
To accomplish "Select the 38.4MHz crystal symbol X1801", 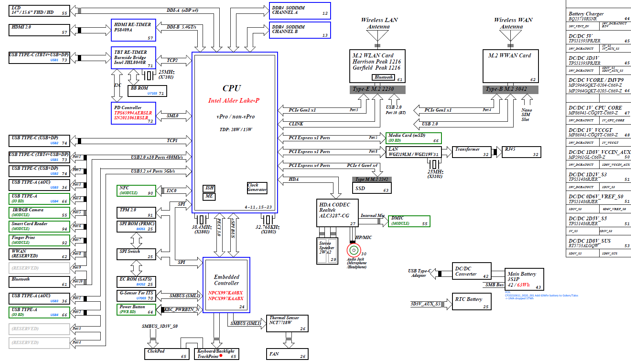I will point(202,219).
